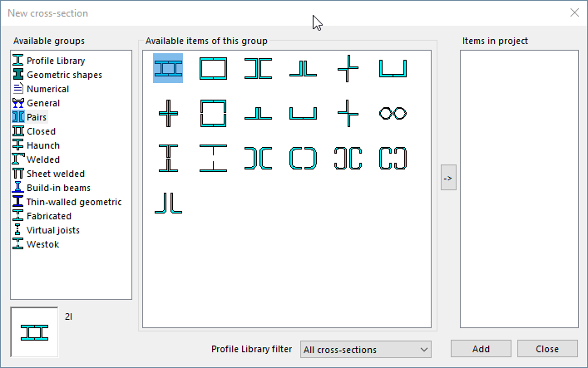This screenshot has width=588, height=368.
Task: Switch to the Welded group
Action: coord(43,159)
